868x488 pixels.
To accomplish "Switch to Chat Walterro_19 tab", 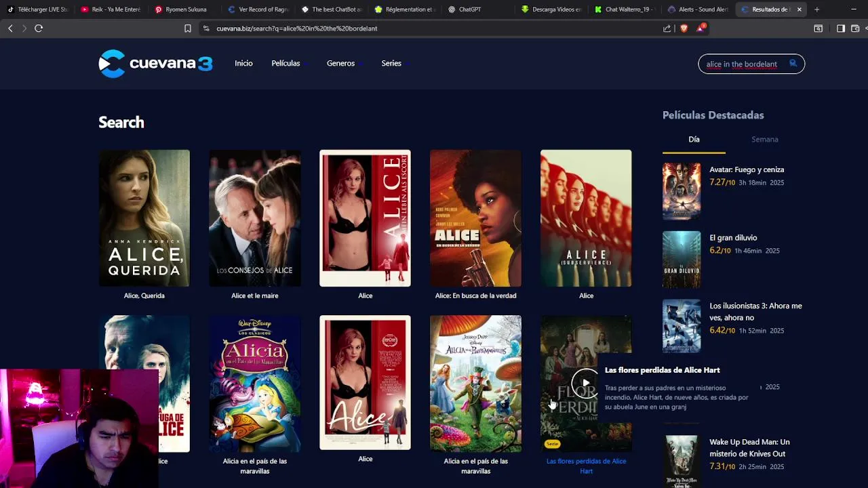I will click(626, 9).
